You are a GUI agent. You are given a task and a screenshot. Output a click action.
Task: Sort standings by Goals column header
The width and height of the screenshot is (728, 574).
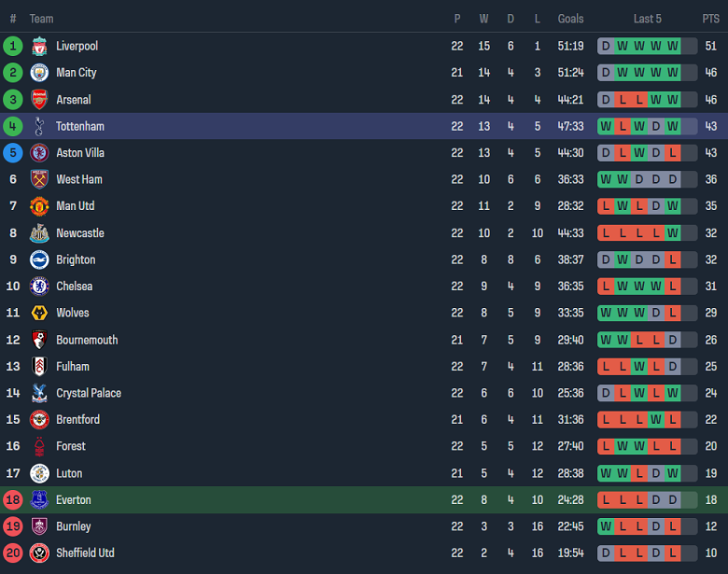(570, 19)
